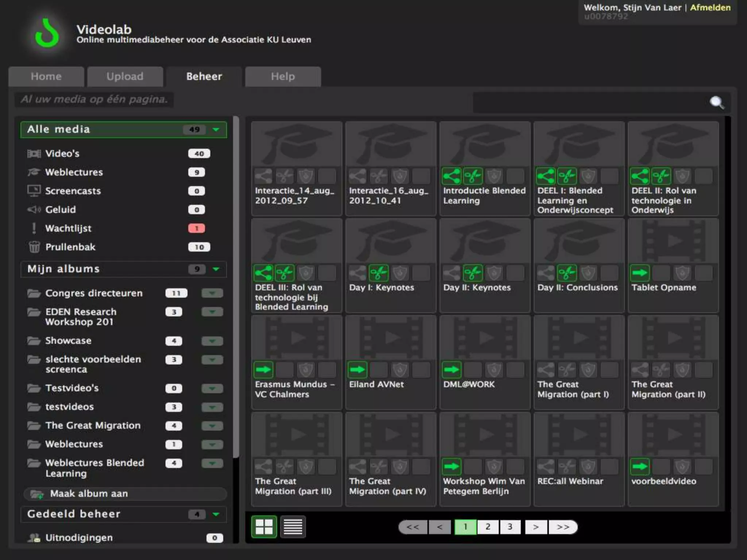
Task: Click the Videolab green logo
Action: click(47, 34)
